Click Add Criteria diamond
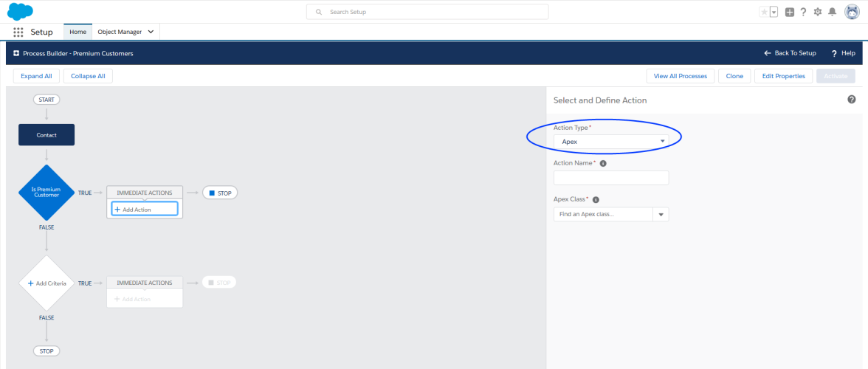Image resolution: width=868 pixels, height=369 pixels. point(46,283)
